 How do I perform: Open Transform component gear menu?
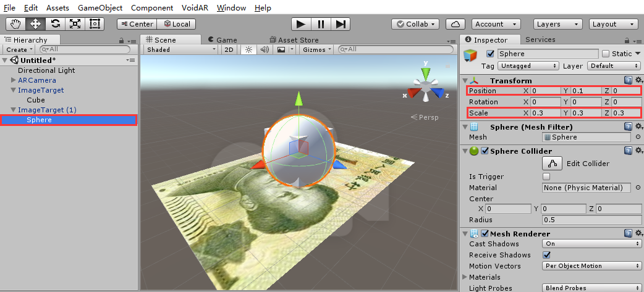tap(638, 80)
